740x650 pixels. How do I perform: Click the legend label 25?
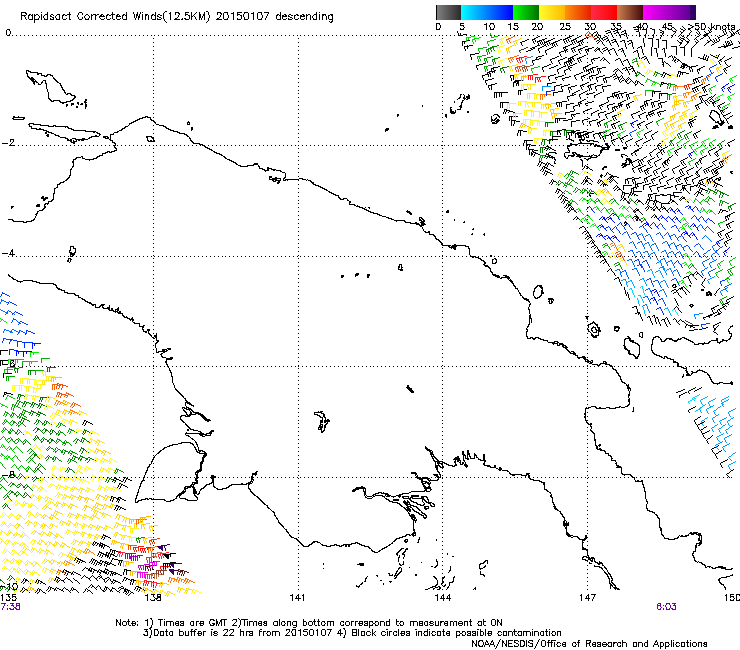tap(565, 27)
